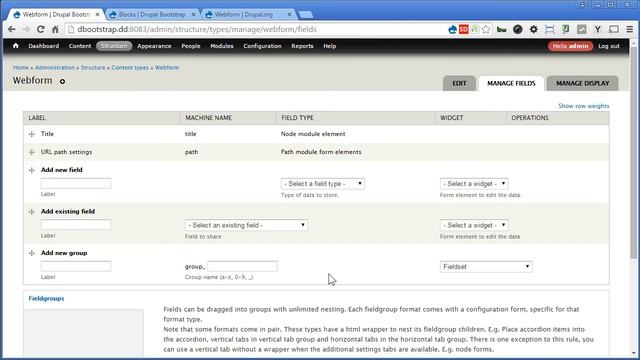The height and width of the screenshot is (360, 640).
Task: Click Home breadcrumb link
Action: click(20, 67)
